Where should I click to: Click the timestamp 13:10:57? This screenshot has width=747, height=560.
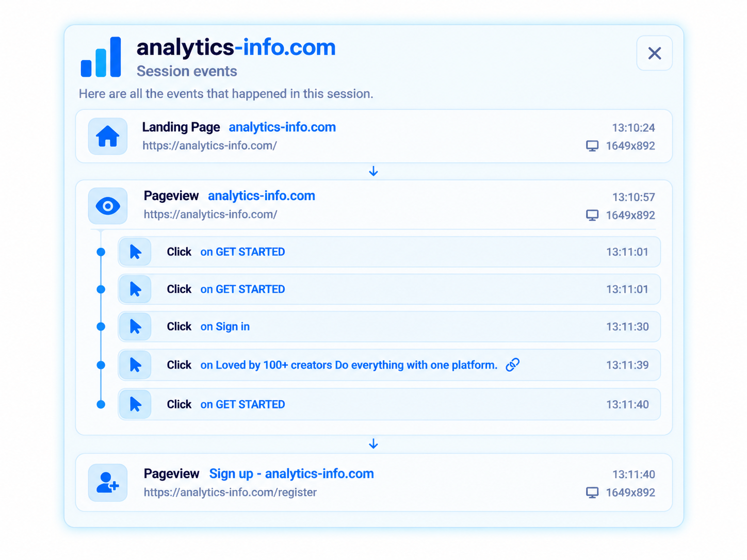[634, 197]
